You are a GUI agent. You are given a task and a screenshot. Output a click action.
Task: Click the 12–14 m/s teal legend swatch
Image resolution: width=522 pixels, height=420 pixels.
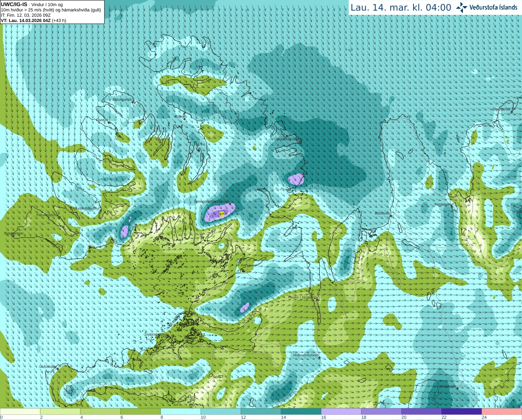[x=261, y=411]
